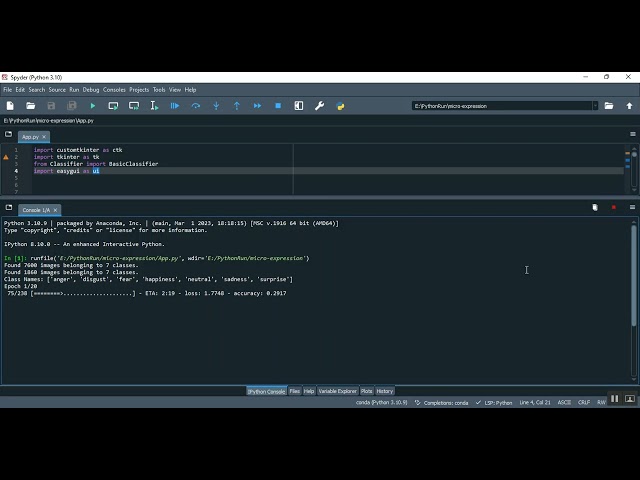
Task: Click Step out upward arrow icon
Action: click(x=237, y=106)
